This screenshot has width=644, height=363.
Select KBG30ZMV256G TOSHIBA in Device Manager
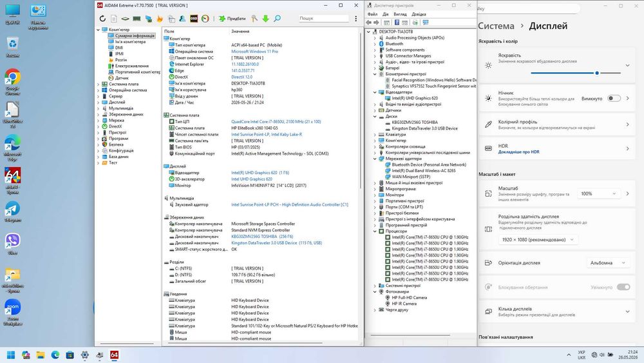[x=415, y=122]
